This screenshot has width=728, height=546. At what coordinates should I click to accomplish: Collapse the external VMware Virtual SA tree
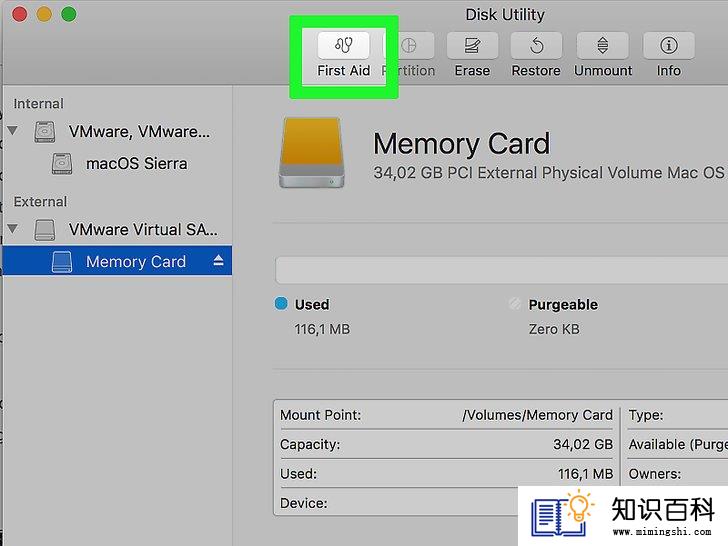coord(13,228)
